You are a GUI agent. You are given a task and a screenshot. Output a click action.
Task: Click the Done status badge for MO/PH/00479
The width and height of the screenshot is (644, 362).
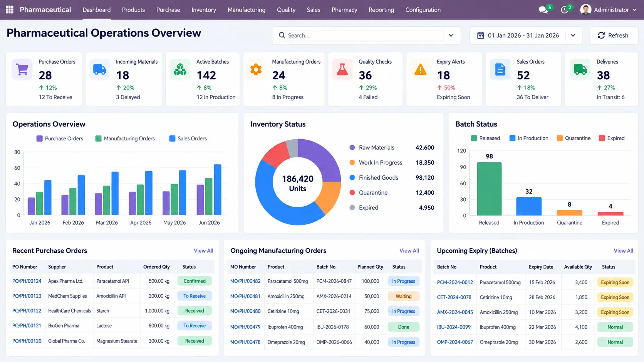point(403,327)
